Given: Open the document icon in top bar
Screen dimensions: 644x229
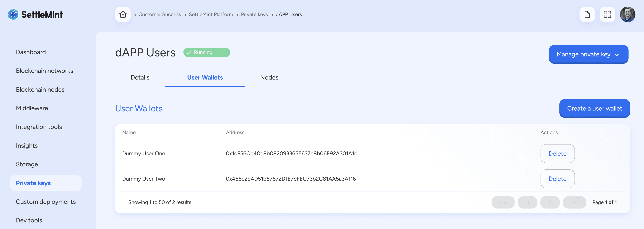Looking at the screenshot, I should click(587, 14).
